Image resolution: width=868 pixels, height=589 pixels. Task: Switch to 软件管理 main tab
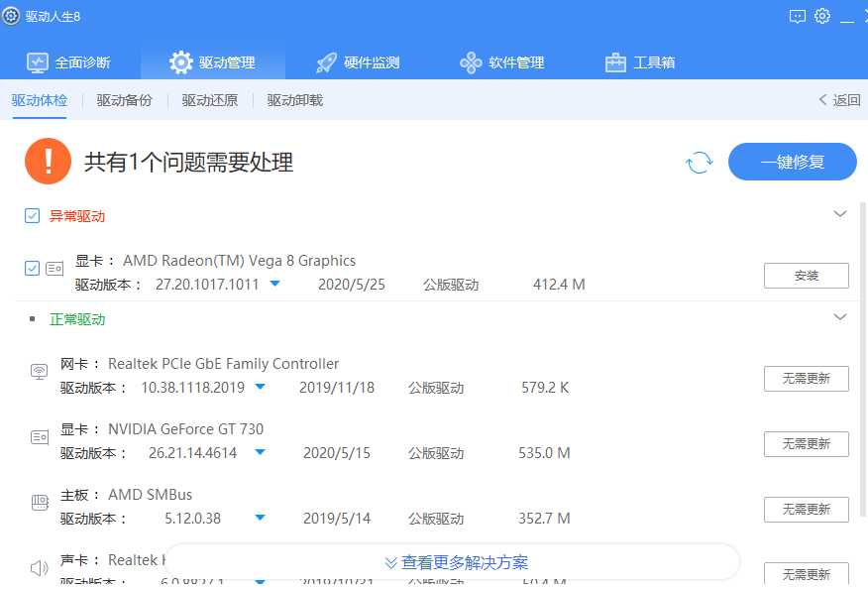click(502, 62)
